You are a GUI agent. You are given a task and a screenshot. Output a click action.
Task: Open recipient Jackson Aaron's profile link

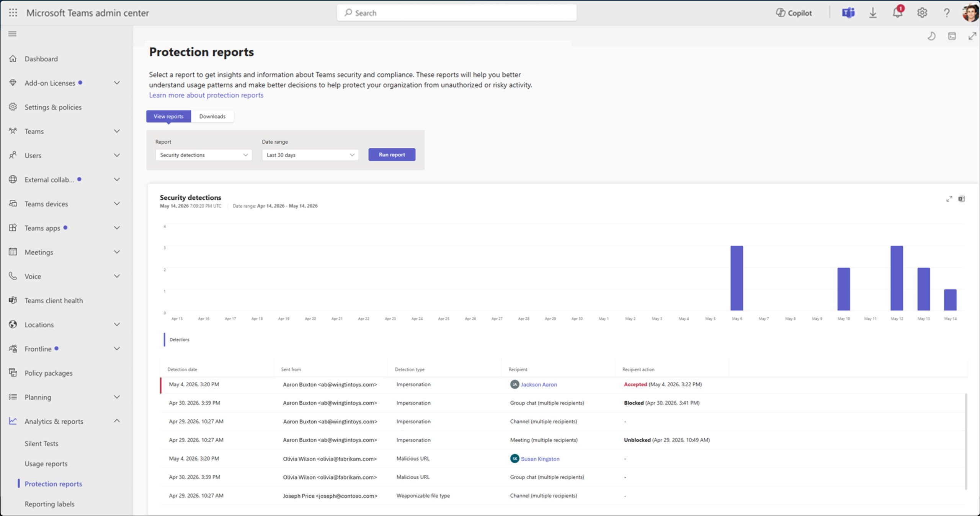coord(539,384)
